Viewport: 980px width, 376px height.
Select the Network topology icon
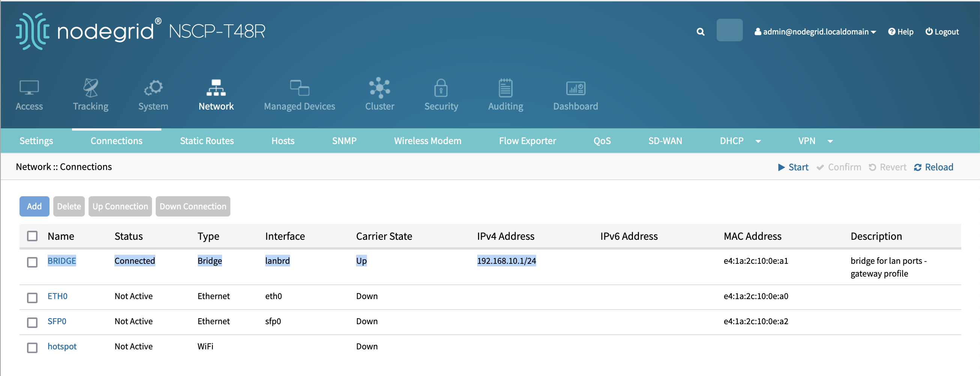(x=216, y=88)
